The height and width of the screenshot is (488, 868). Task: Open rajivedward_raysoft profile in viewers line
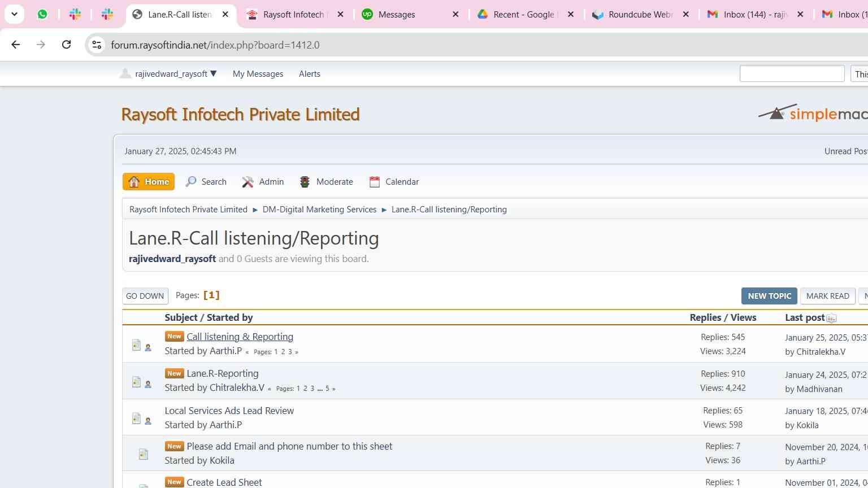[172, 259]
